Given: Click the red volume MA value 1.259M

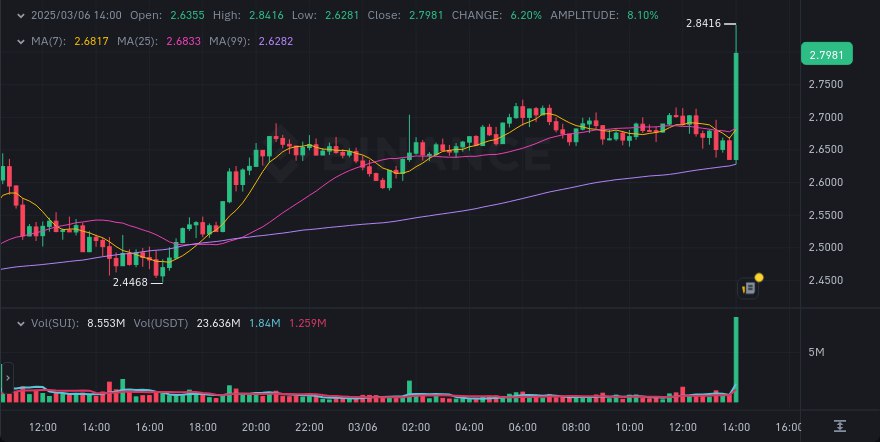Looking at the screenshot, I should point(308,324).
